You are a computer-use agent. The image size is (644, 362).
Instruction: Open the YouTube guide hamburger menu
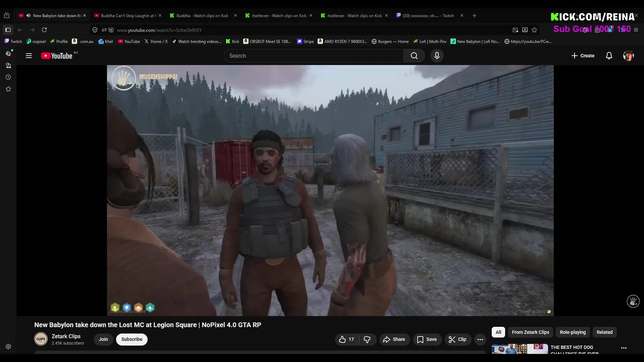[x=29, y=56]
